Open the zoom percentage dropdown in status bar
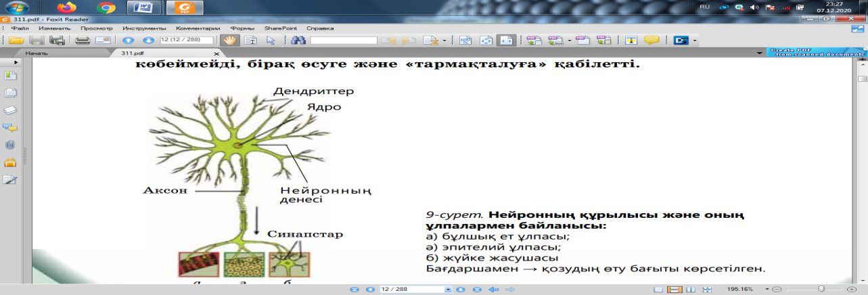Screen dimensions: 868x295 767,289
